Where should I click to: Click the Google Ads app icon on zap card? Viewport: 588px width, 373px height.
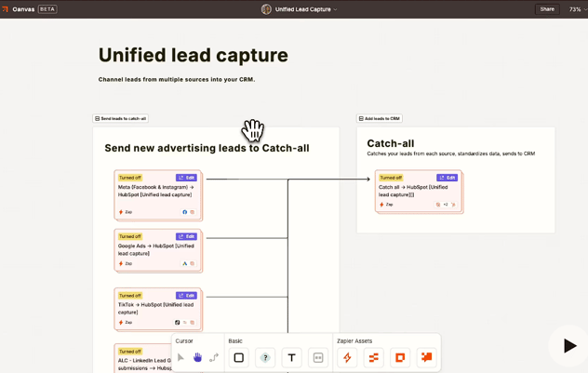point(184,263)
